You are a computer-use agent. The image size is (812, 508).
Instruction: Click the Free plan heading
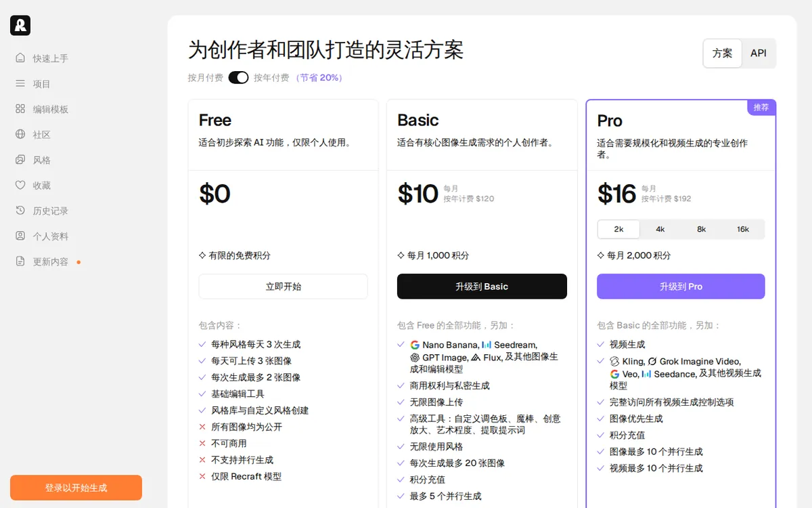pos(215,120)
